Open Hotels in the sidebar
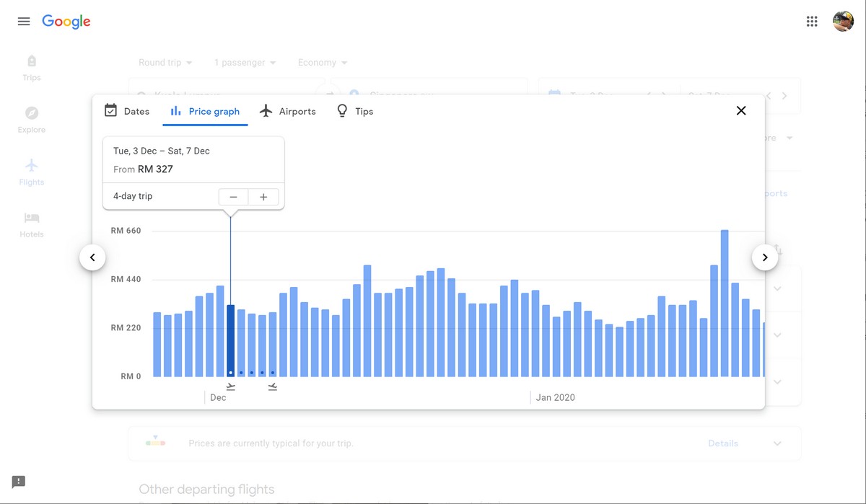This screenshot has width=866, height=504. pos(32,224)
